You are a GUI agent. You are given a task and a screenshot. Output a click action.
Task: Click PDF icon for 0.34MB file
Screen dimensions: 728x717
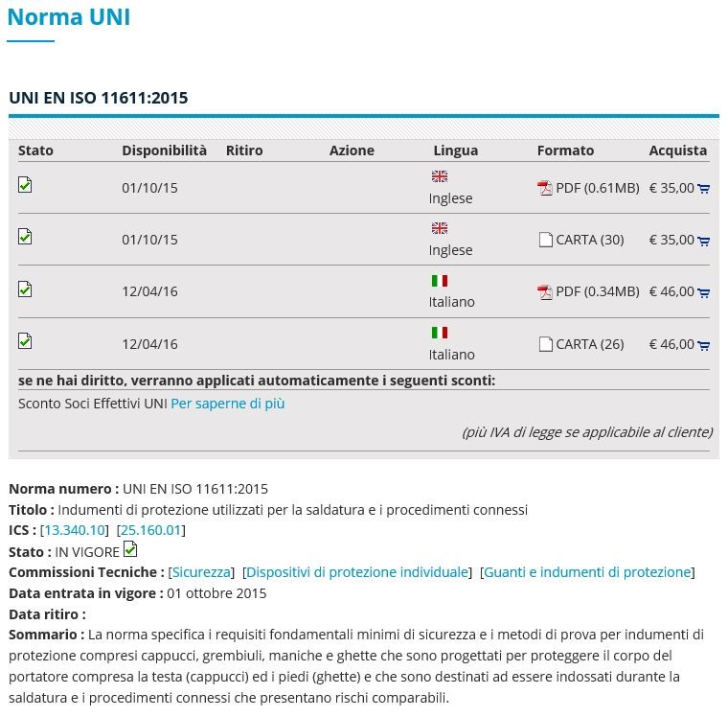click(x=545, y=292)
